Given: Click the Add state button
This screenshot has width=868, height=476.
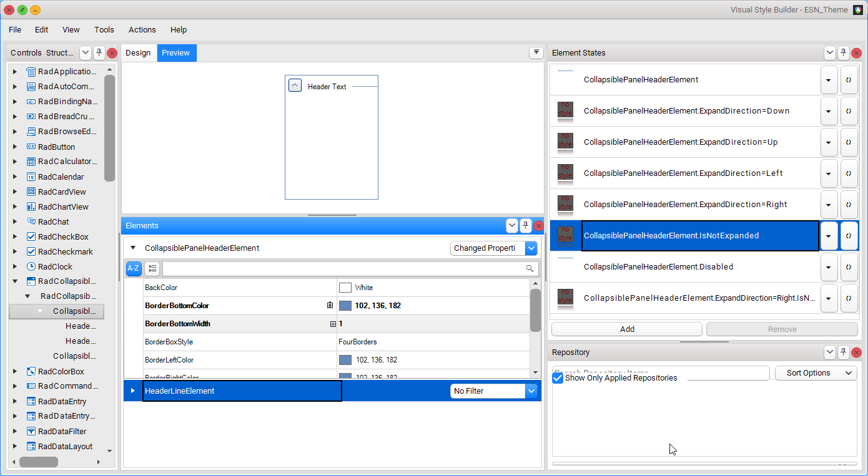Looking at the screenshot, I should pos(627,329).
